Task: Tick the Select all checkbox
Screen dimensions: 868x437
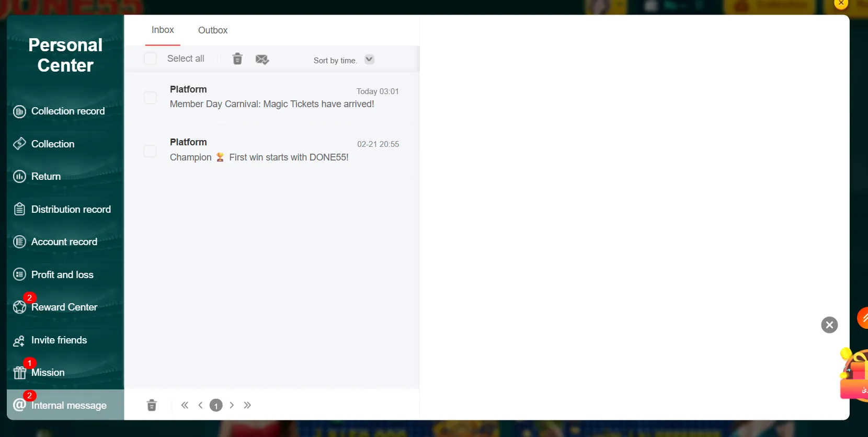Action: pyautogui.click(x=151, y=59)
